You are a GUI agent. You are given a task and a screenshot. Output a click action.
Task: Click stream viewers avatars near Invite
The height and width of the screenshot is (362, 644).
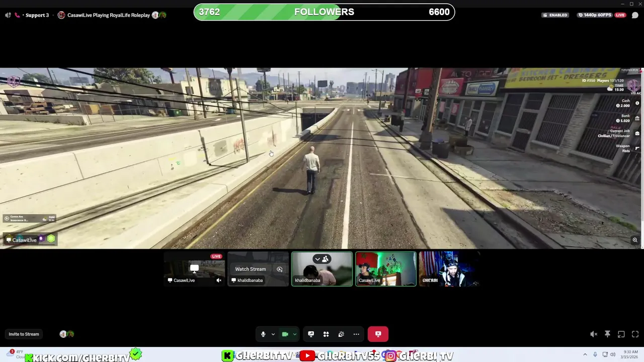66,334
